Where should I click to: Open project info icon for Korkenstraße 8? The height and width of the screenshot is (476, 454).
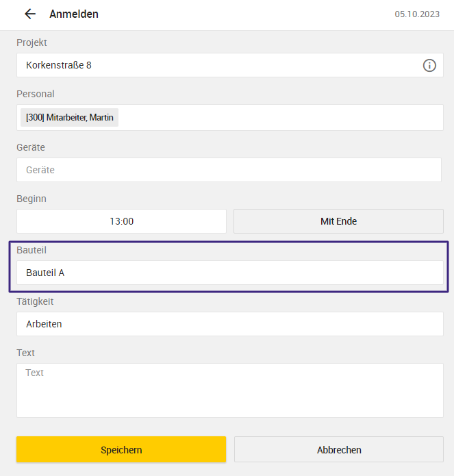[x=429, y=65]
